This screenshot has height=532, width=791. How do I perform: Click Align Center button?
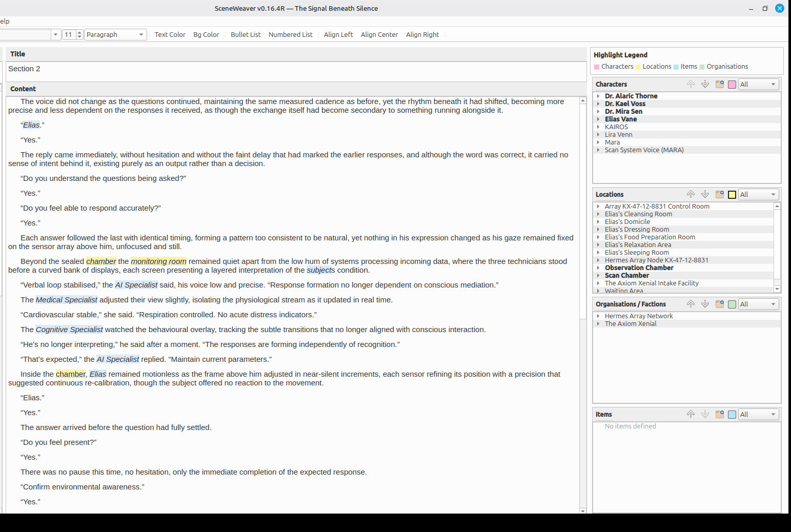379,34
